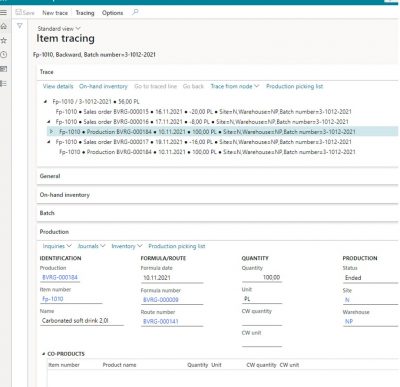Open the Inventory dropdown
400x387 pixels.
pyautogui.click(x=127, y=246)
